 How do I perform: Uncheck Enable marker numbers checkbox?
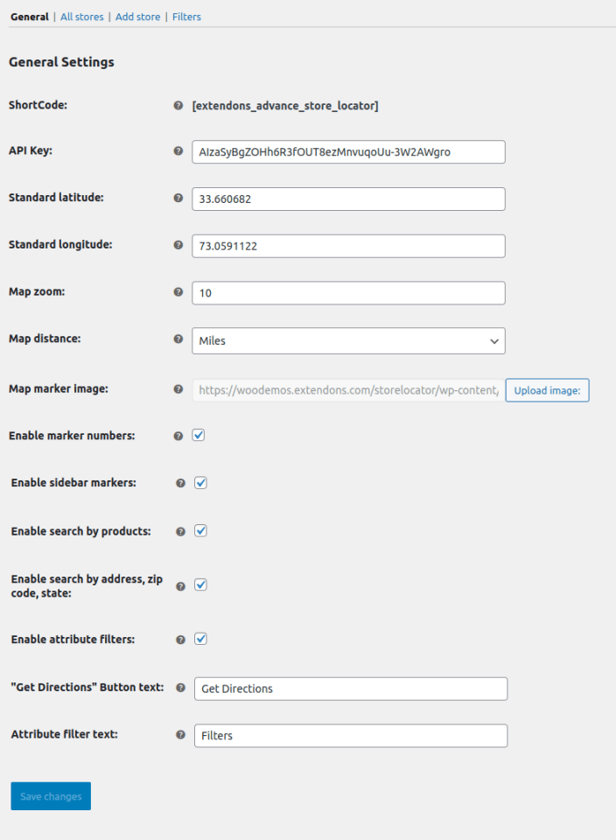click(199, 435)
